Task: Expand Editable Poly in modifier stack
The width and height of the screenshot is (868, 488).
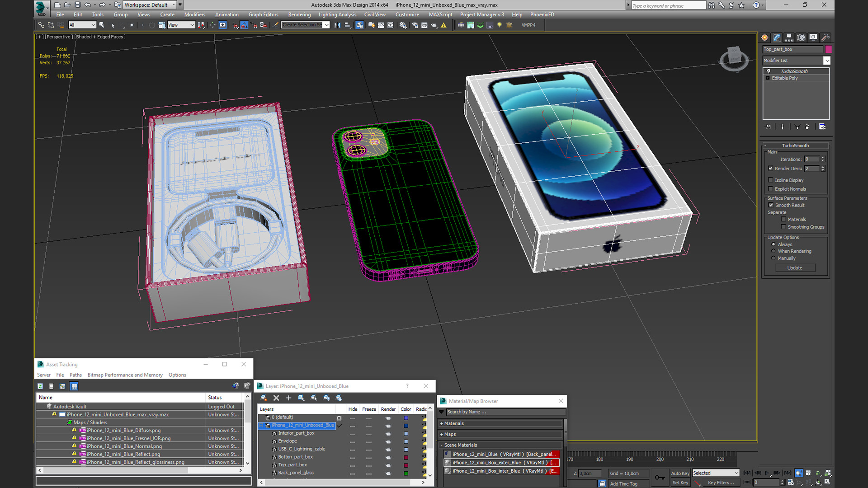Action: pos(768,78)
